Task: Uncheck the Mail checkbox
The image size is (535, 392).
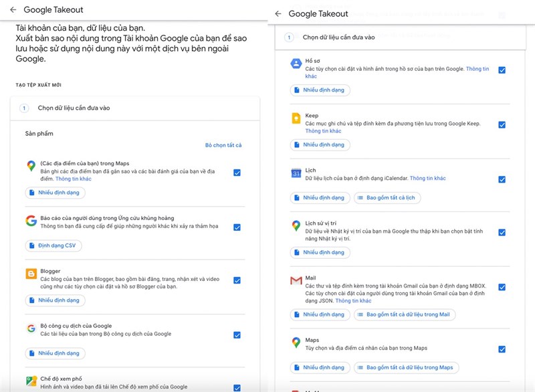Action: pos(502,287)
